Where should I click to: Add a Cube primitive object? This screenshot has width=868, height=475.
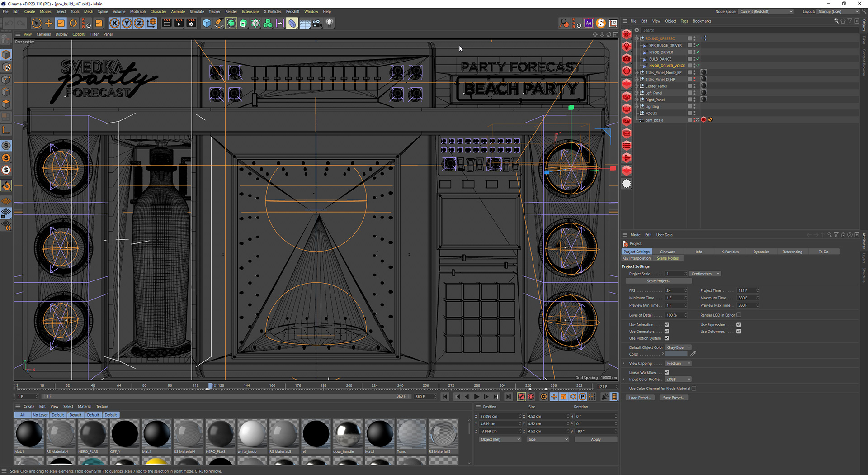coord(207,23)
